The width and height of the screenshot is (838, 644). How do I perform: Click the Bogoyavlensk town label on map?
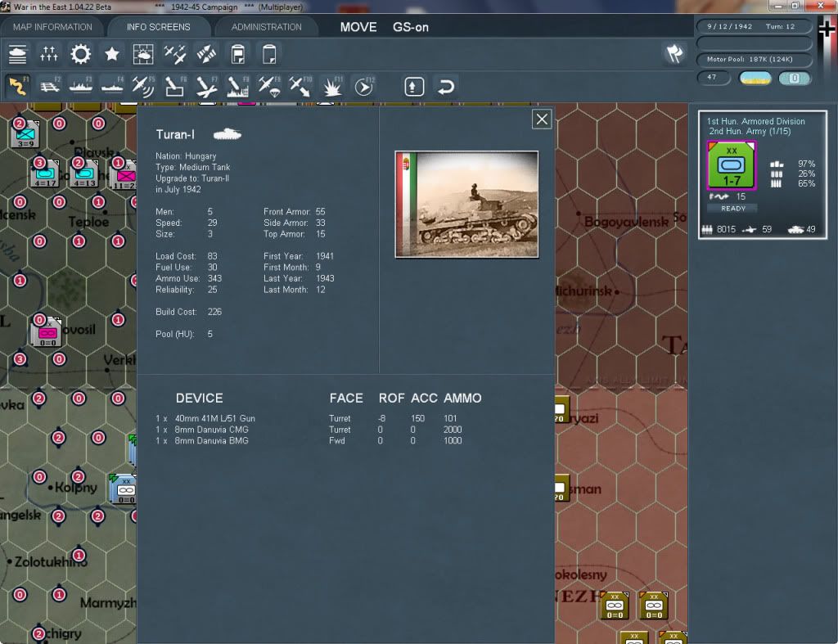click(626, 221)
